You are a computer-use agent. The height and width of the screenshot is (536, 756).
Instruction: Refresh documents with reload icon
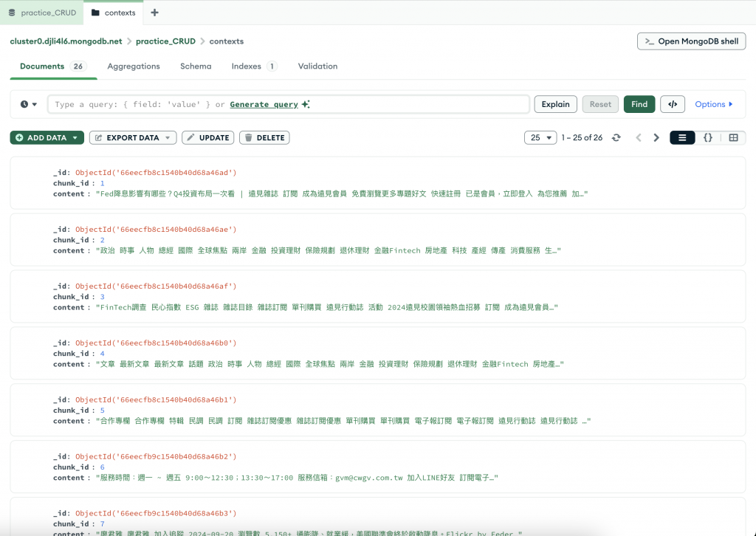(616, 138)
